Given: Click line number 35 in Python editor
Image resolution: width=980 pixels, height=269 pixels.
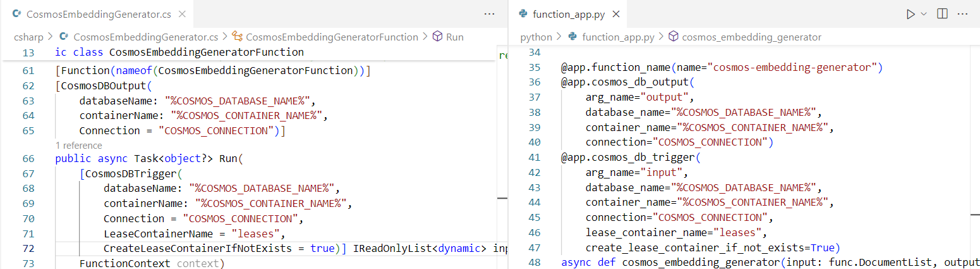Looking at the screenshot, I should tap(535, 67).
